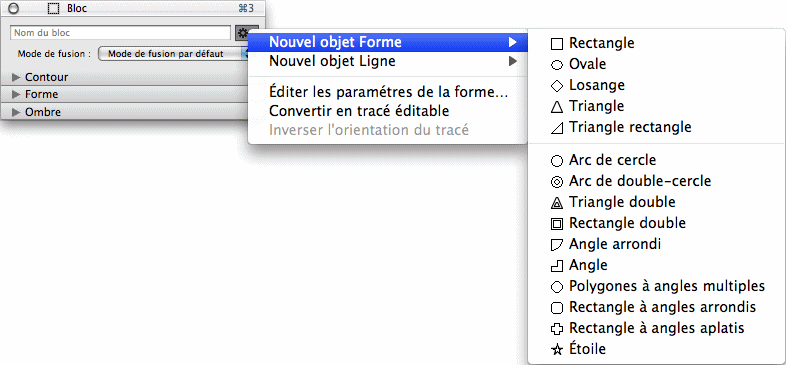This screenshot has width=786, height=365.
Task: Expand the Forme disclosure triangle
Action: point(16,94)
